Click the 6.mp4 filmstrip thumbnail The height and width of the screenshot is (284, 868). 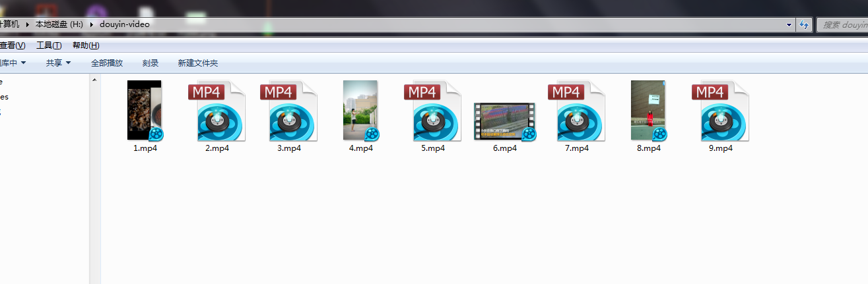504,121
